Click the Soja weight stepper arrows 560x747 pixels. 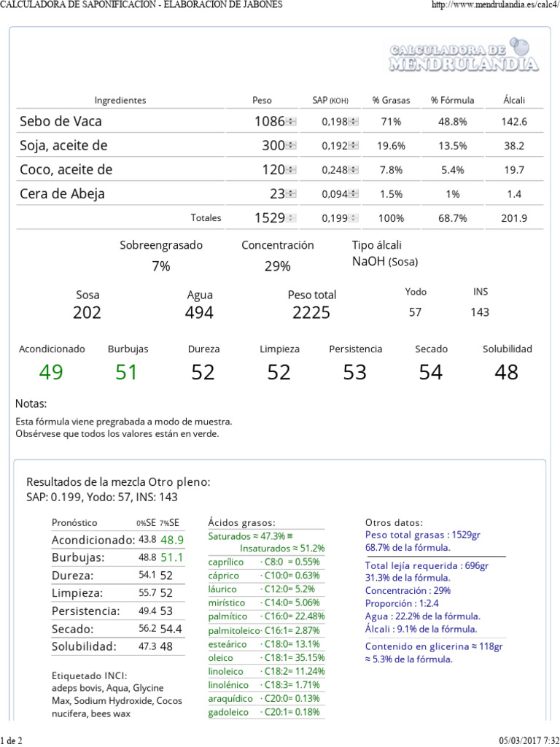[292, 146]
